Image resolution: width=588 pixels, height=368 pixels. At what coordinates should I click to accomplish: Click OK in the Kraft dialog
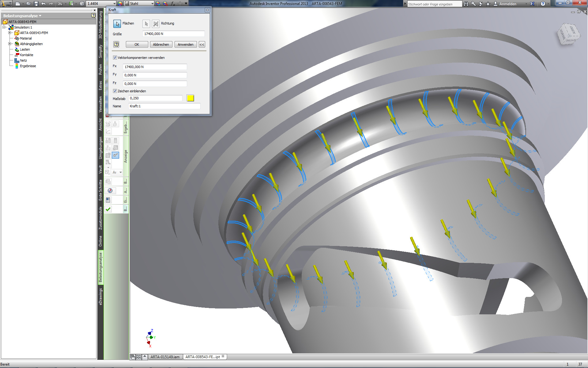[x=137, y=44]
